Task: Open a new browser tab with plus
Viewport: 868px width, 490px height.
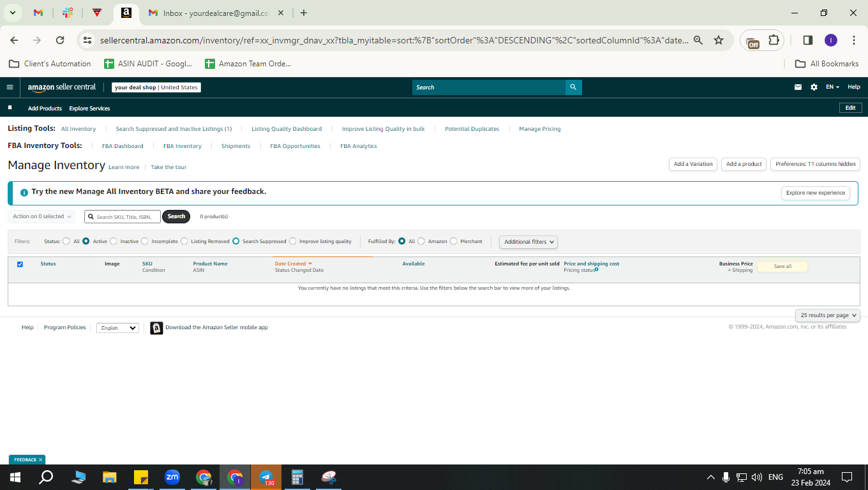Action: [304, 13]
